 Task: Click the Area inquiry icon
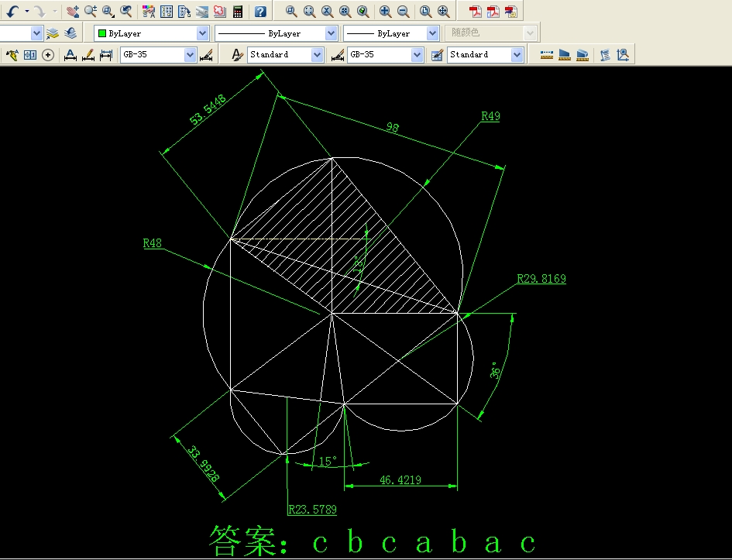(x=565, y=54)
